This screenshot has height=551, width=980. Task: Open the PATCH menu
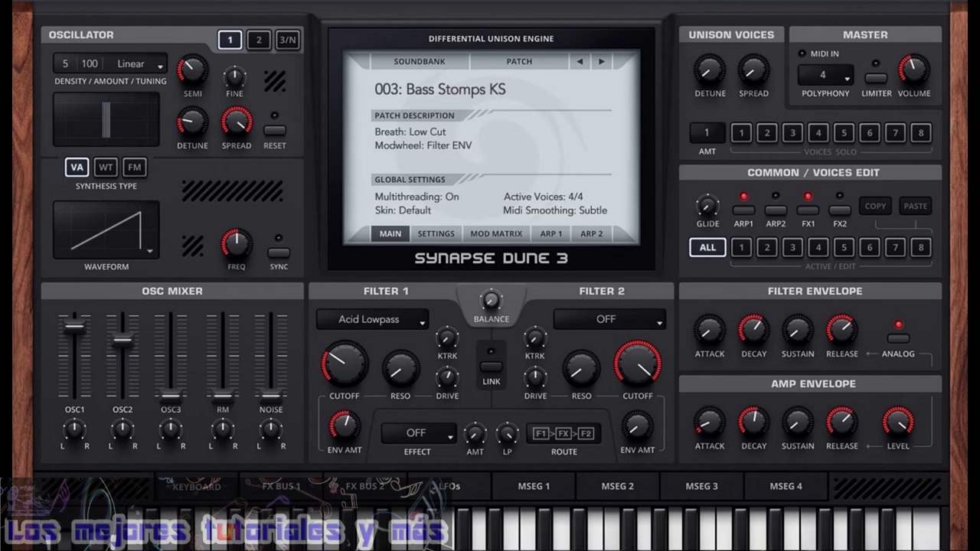point(519,61)
